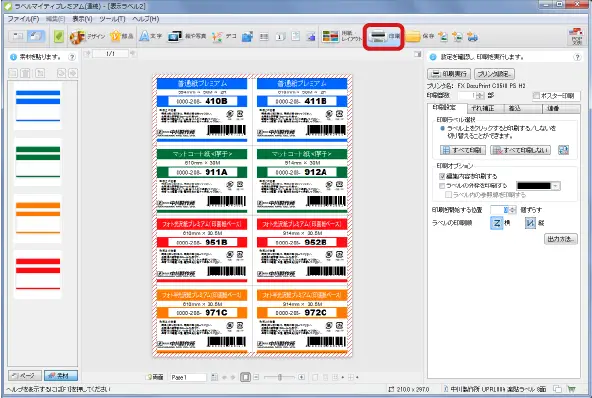
Task: Switch to the ずれ補正 tab
Action: click(483, 108)
